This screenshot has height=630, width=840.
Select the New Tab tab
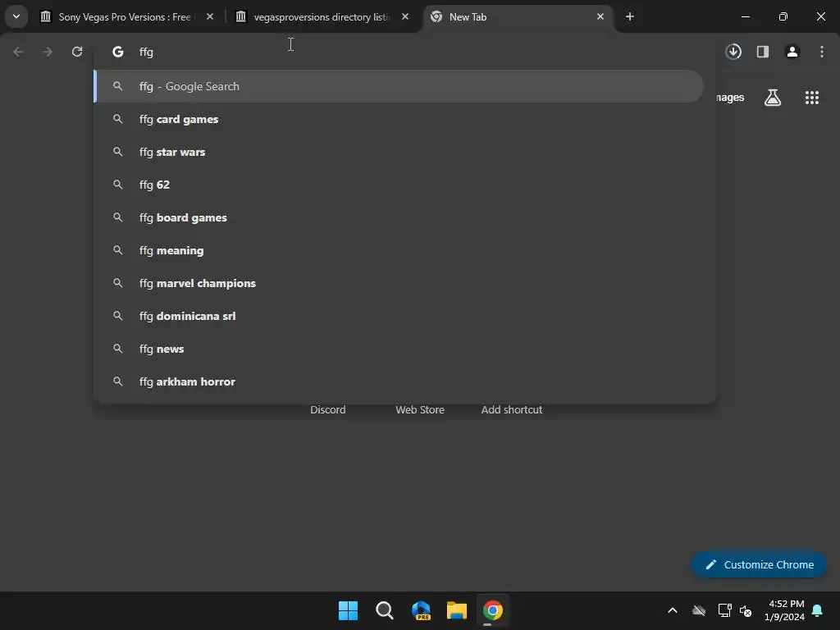(518, 16)
